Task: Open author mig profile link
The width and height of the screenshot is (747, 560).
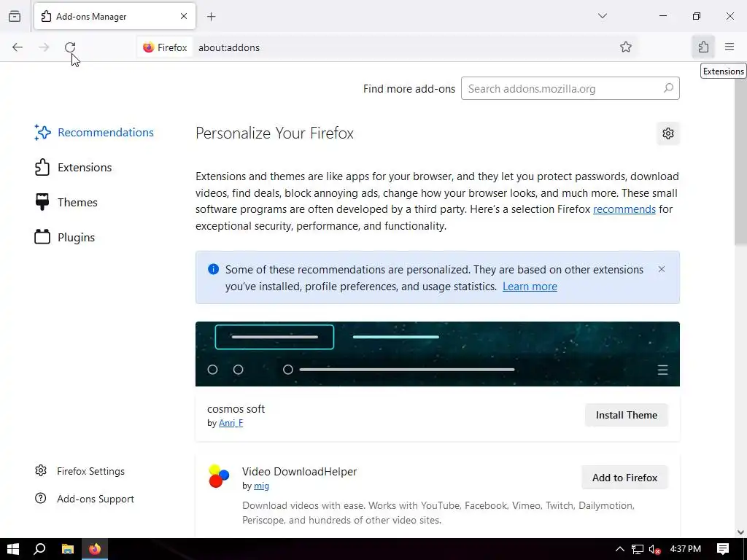Action: click(x=261, y=486)
